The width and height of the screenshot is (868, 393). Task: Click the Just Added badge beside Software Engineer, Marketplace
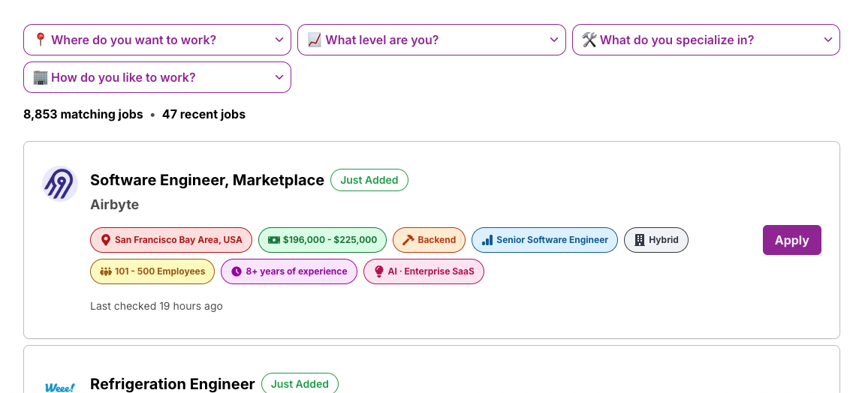click(369, 180)
